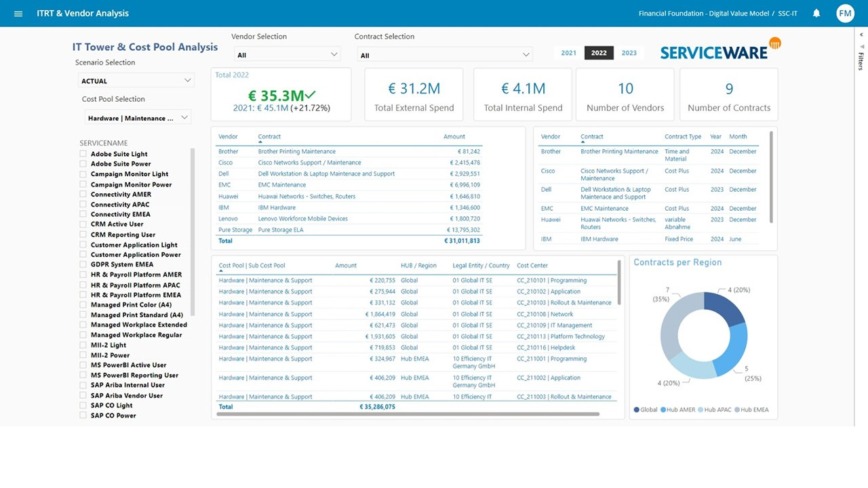Open the Scenario Selection ACTUAL dropdown
The height and width of the screenshot is (488, 868).
[136, 81]
